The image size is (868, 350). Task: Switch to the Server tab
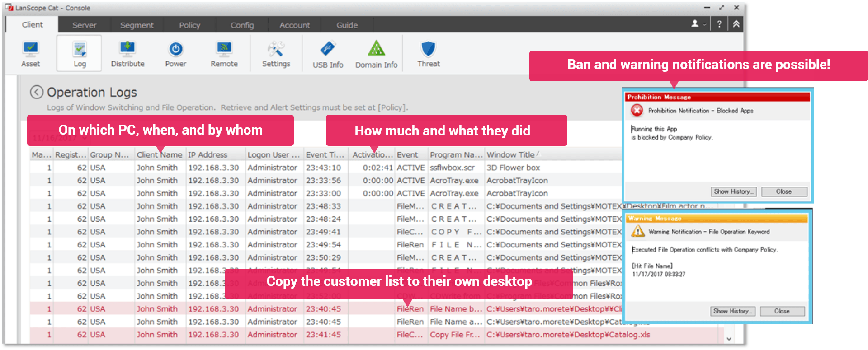click(84, 25)
